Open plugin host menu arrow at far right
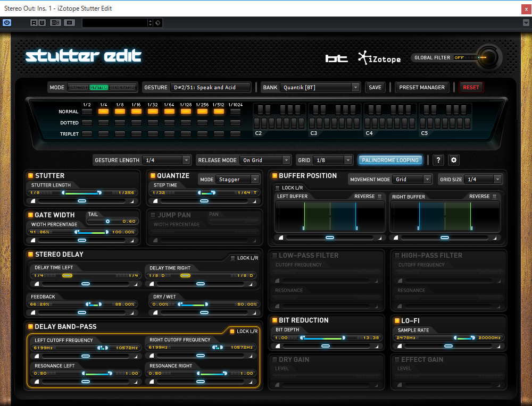 (526, 23)
